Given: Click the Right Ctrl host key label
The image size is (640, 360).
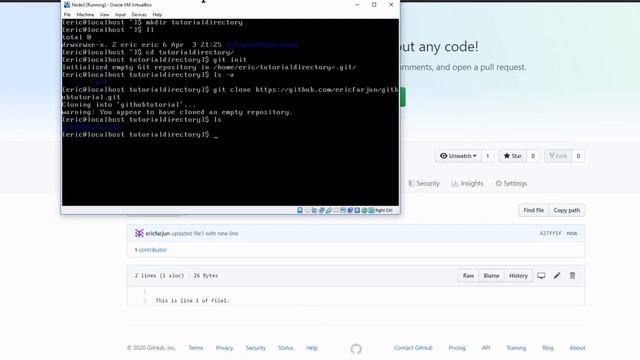Looking at the screenshot, I should pyautogui.click(x=384, y=210).
